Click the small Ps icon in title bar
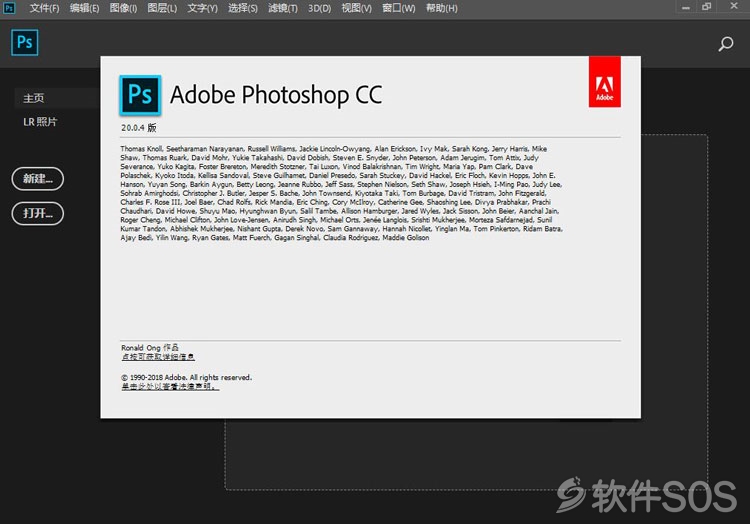 tap(9, 8)
